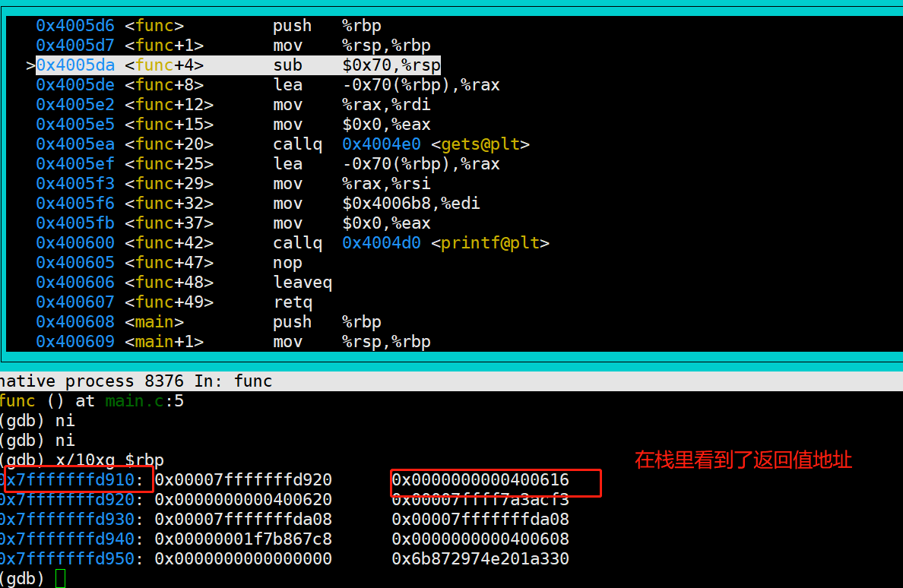Select the <func+12> label
903x588 pixels.
(169, 104)
